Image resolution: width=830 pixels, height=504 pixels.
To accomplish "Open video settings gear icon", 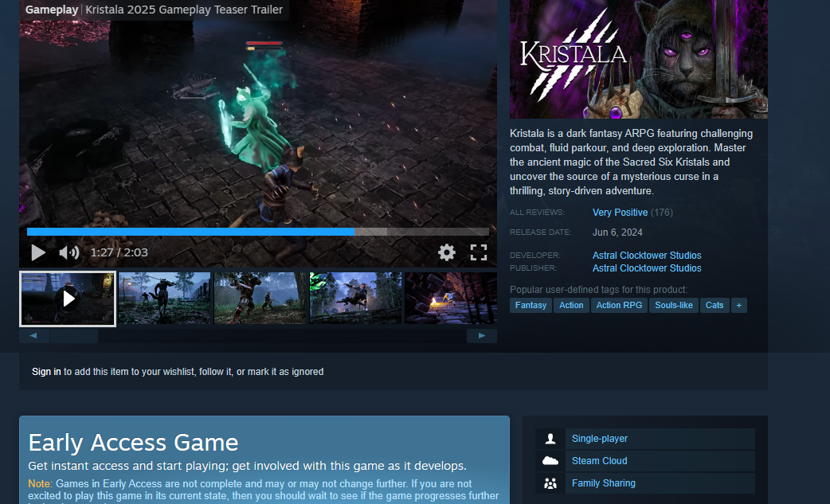I will pyautogui.click(x=447, y=252).
